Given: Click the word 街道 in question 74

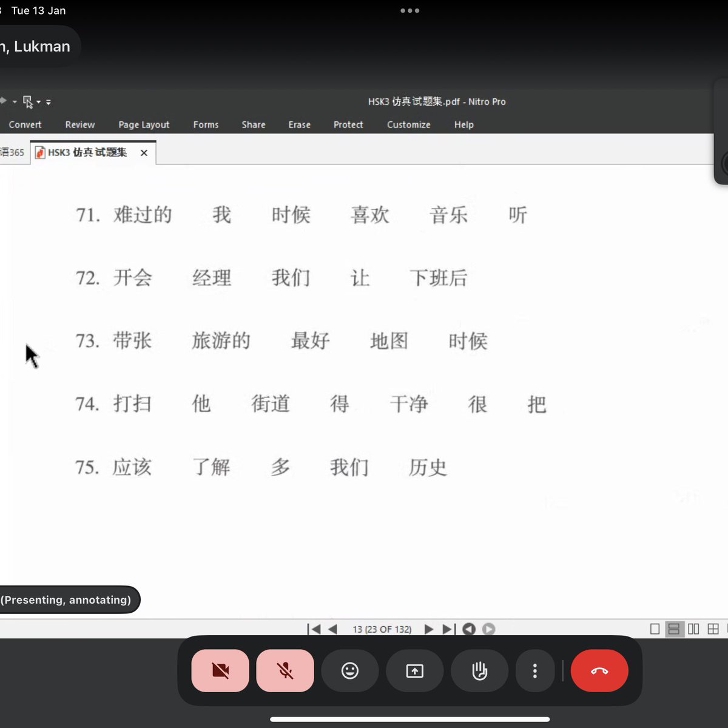Looking at the screenshot, I should pos(271,404).
